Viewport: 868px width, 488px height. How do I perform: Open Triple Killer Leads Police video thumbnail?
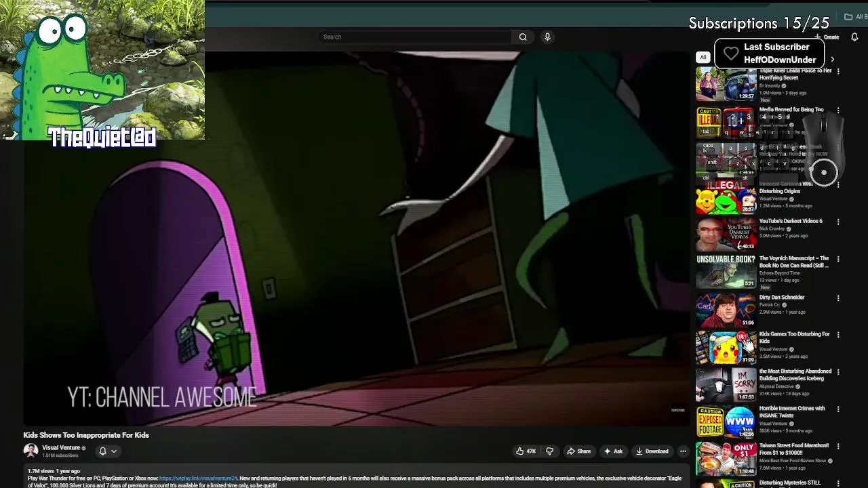click(726, 85)
